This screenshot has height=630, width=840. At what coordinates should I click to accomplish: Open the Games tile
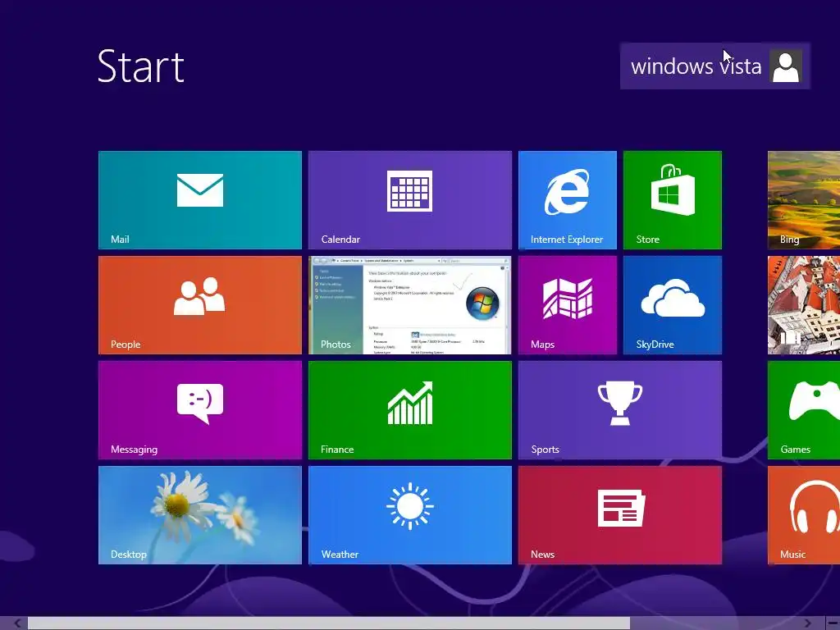pyautogui.click(x=804, y=410)
